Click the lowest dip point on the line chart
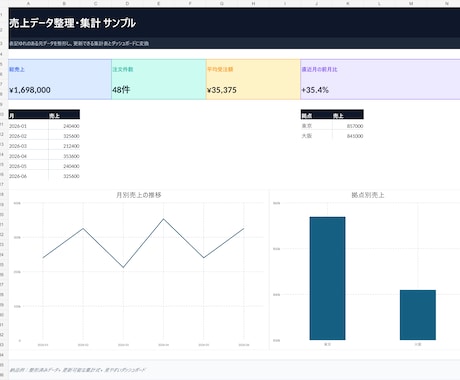The height and width of the screenshot is (380, 460). 123,267
